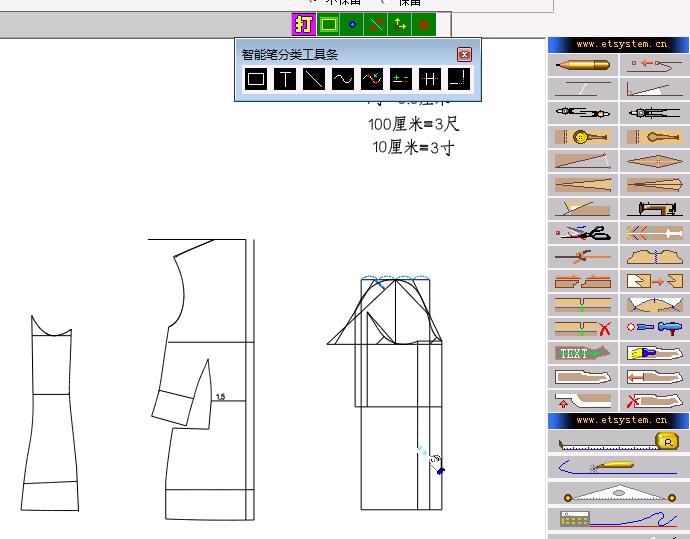Click the small dress pattern piece on canvas
This screenshot has width=690, height=539.
[x=50, y=420]
